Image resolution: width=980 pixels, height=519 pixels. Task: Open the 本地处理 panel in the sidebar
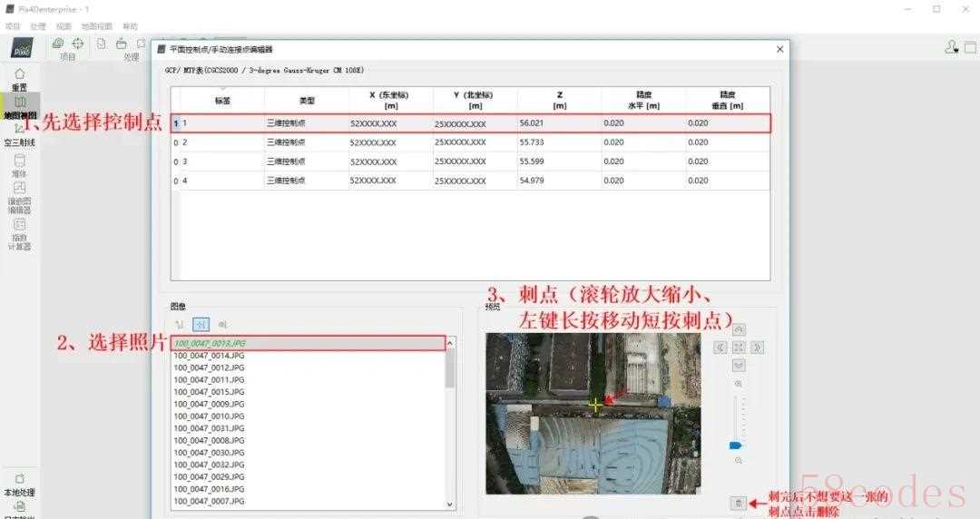tap(19, 485)
